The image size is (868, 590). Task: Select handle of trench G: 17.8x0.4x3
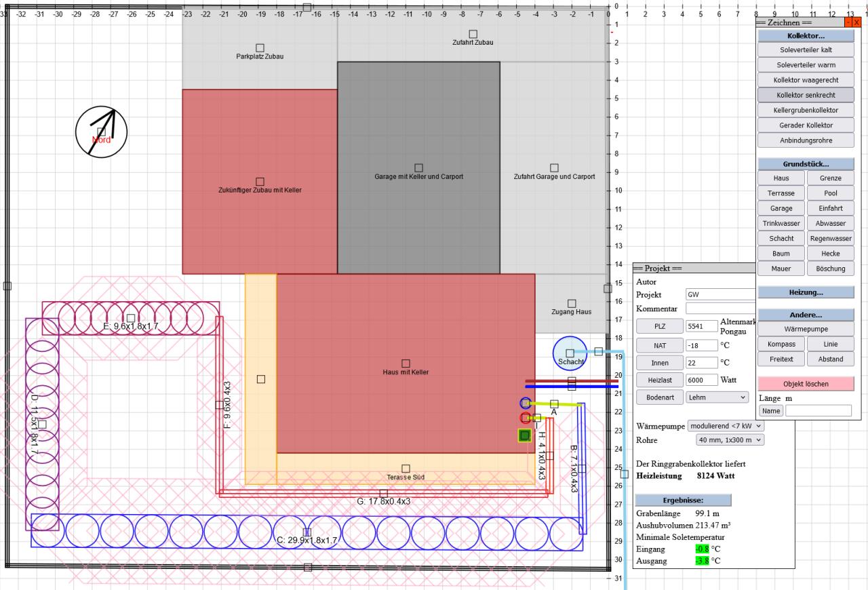coord(383,494)
